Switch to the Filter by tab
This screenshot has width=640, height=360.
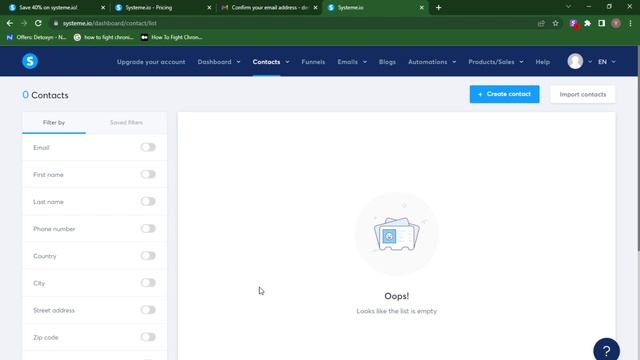pos(54,122)
